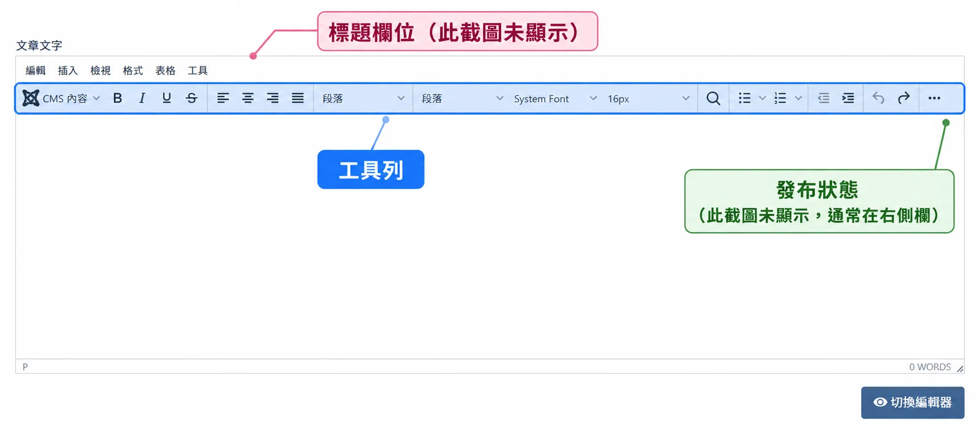
Task: Toggle bold formatting
Action: pyautogui.click(x=118, y=98)
